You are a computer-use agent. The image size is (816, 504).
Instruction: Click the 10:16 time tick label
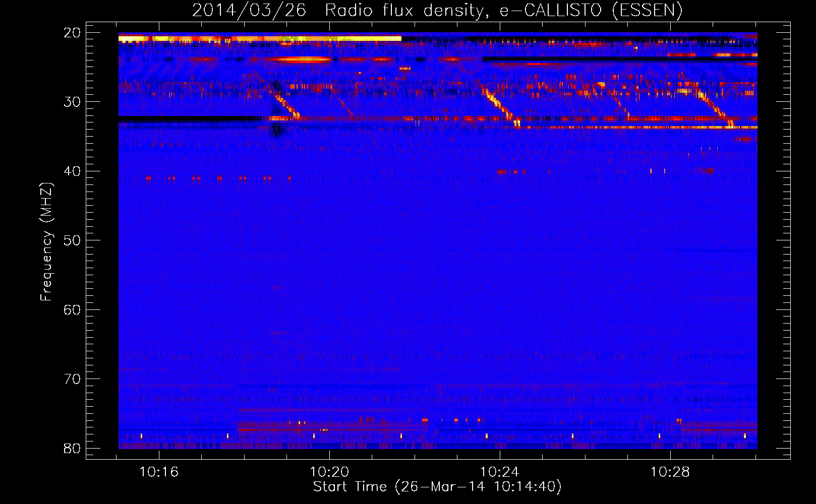[159, 472]
